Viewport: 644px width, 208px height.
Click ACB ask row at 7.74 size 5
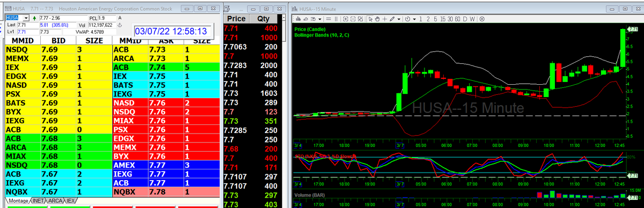[166, 67]
